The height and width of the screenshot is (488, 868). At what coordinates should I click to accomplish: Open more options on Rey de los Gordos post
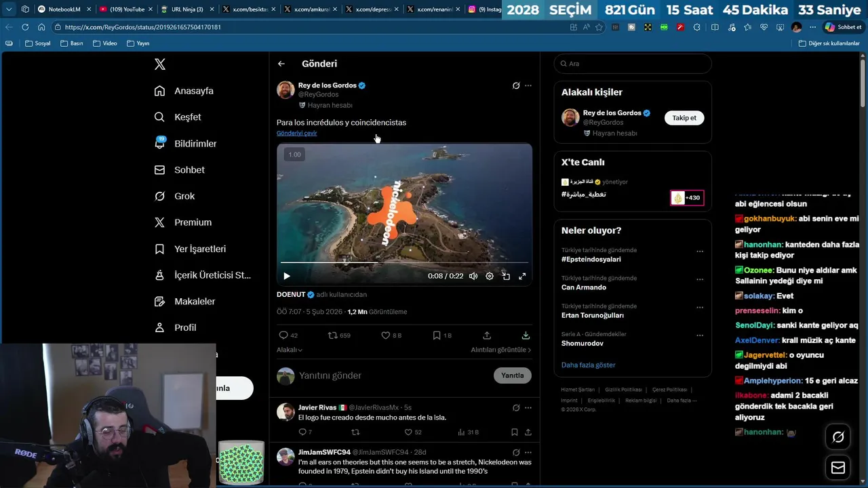tap(528, 85)
